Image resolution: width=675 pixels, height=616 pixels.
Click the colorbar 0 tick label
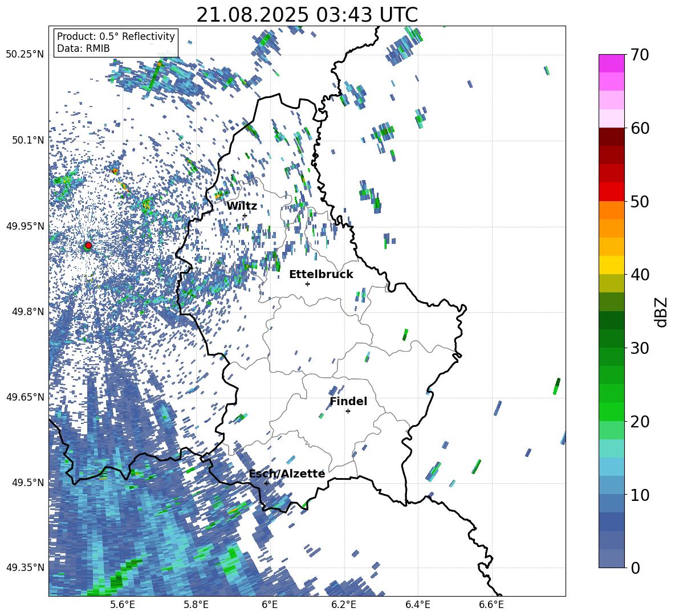635,568
